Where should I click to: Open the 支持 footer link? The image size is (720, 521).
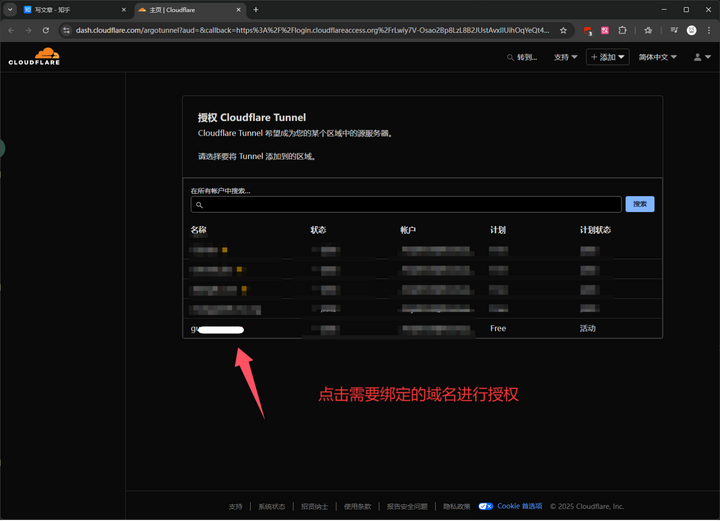(236, 507)
